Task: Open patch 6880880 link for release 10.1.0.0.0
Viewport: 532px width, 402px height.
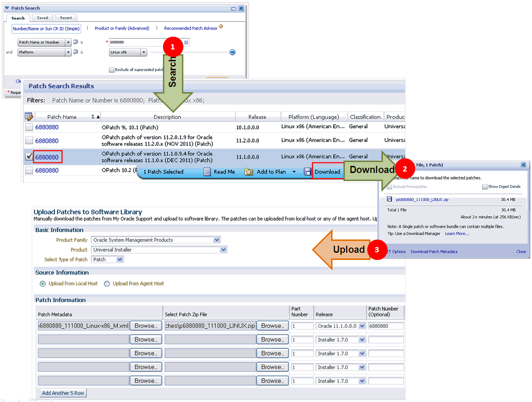Action: [47, 127]
